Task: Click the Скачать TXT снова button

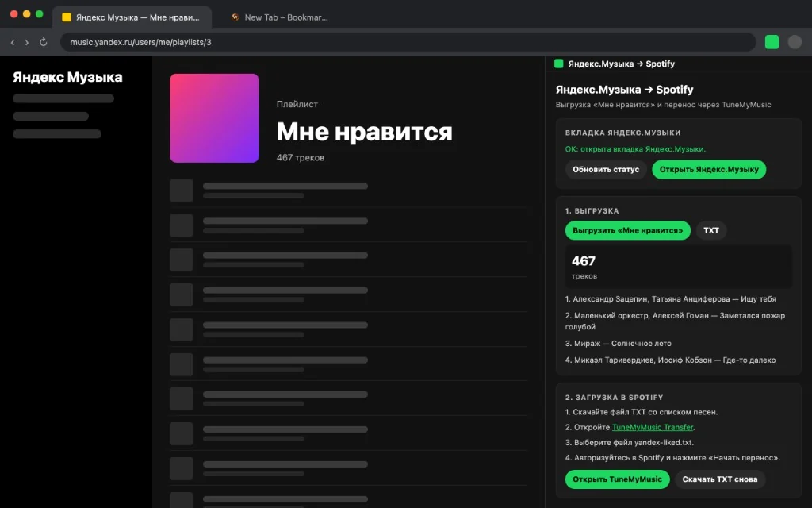Action: pyautogui.click(x=720, y=479)
